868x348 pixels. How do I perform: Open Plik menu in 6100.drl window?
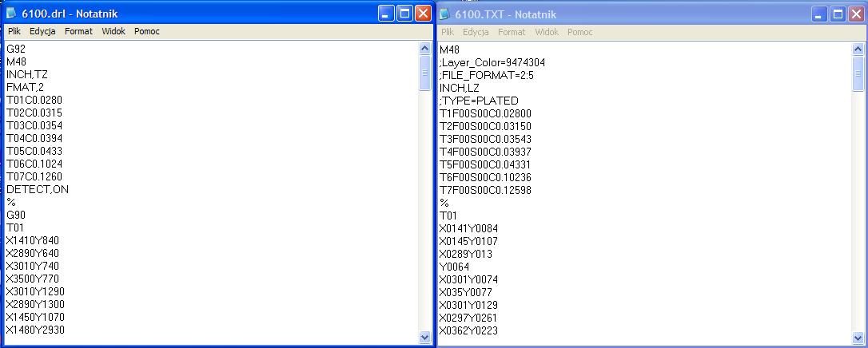(x=14, y=31)
